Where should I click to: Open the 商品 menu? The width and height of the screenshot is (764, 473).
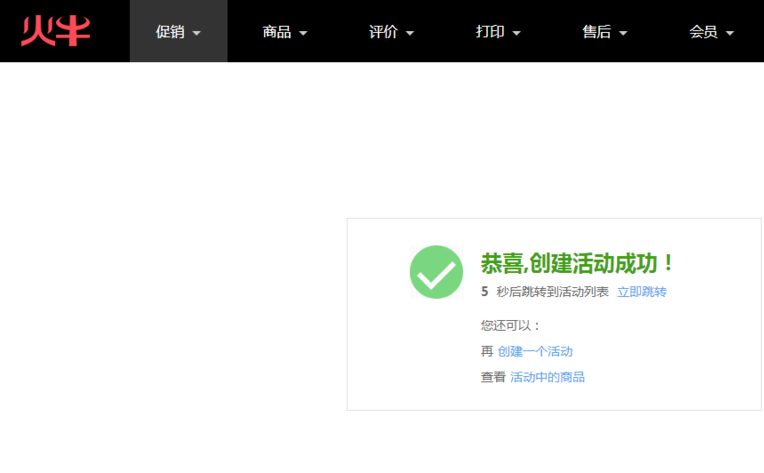(x=285, y=31)
